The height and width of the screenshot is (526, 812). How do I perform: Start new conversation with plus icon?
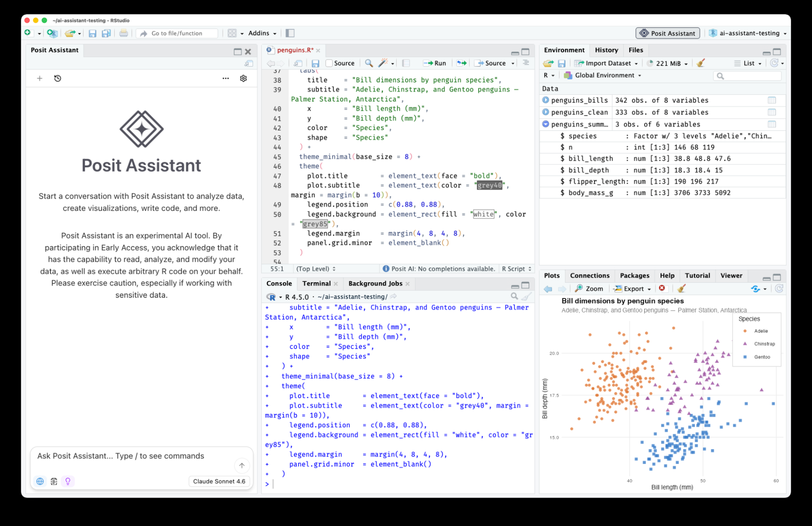[39, 78]
